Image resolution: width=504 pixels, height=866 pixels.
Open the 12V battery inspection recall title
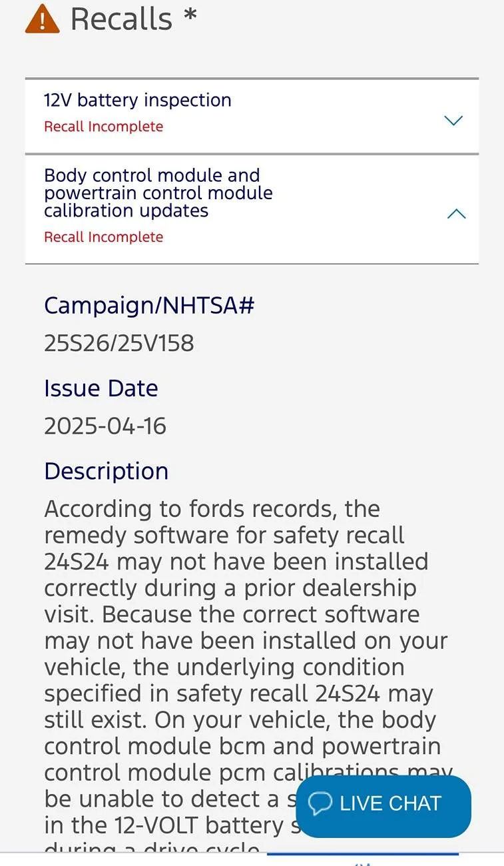coord(138,101)
